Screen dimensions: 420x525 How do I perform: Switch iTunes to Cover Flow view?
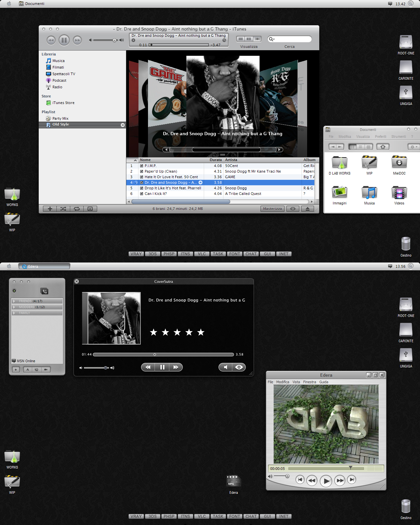pos(257,39)
